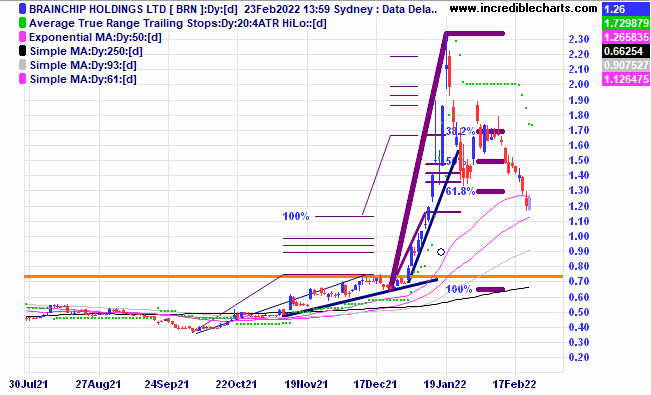The image size is (651, 395).
Task: Click the 1.70 price axis label
Action: [x=579, y=130]
